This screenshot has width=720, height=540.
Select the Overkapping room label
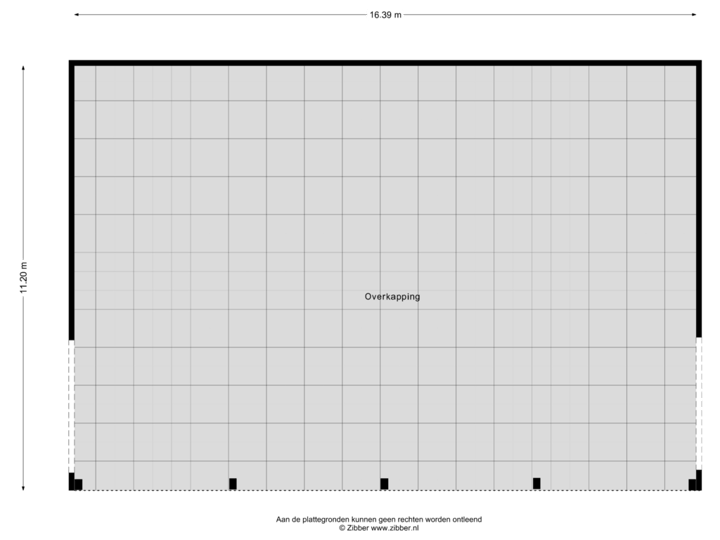[392, 297]
